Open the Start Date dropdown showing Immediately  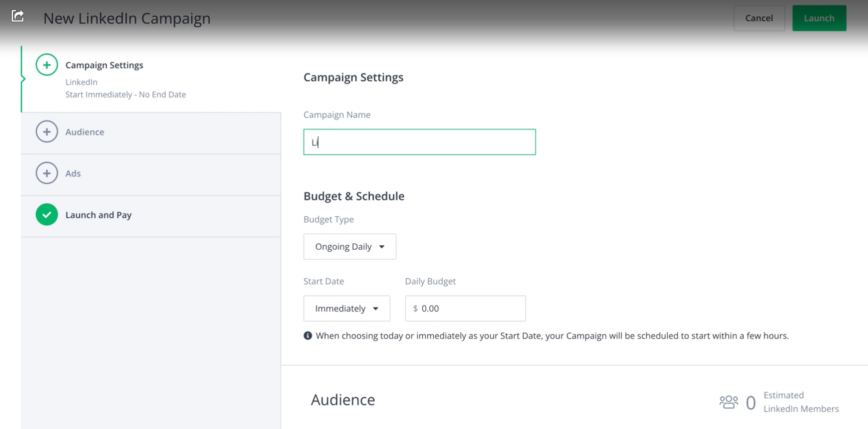coord(346,308)
